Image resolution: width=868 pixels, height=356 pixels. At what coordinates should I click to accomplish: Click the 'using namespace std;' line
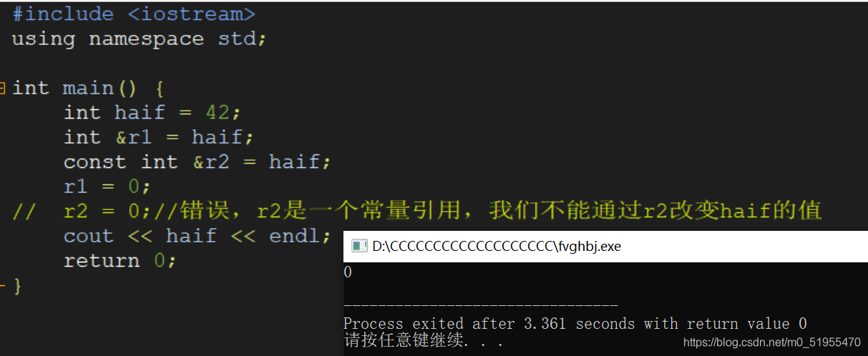pos(140,39)
